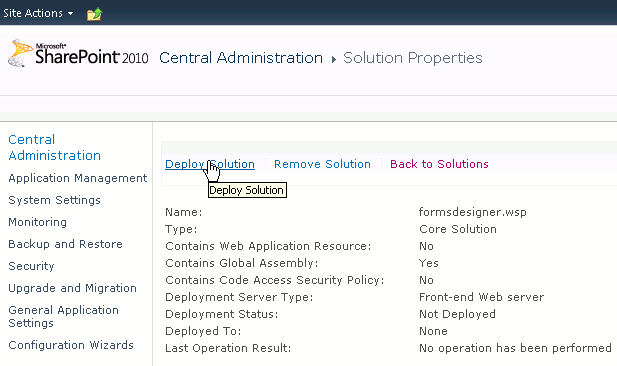Screen dimensions: 617x366
Task: Click the formsdesigner.wsp name value
Action: click(473, 212)
